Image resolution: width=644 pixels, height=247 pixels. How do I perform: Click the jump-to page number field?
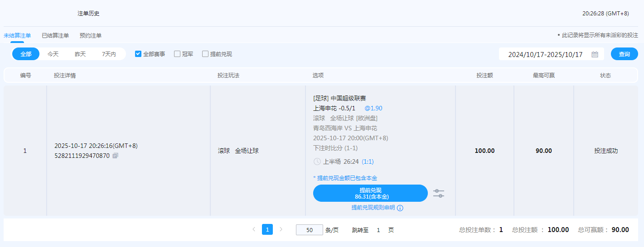point(378,230)
